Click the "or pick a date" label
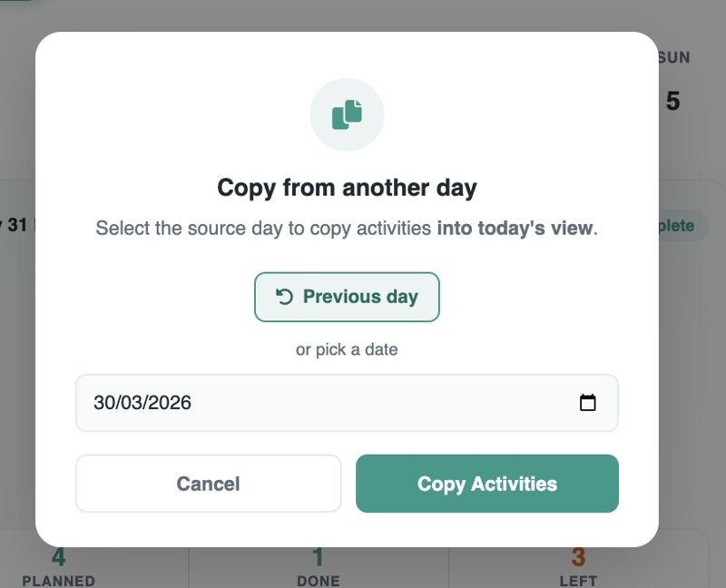The height and width of the screenshot is (588, 726). pos(347,349)
